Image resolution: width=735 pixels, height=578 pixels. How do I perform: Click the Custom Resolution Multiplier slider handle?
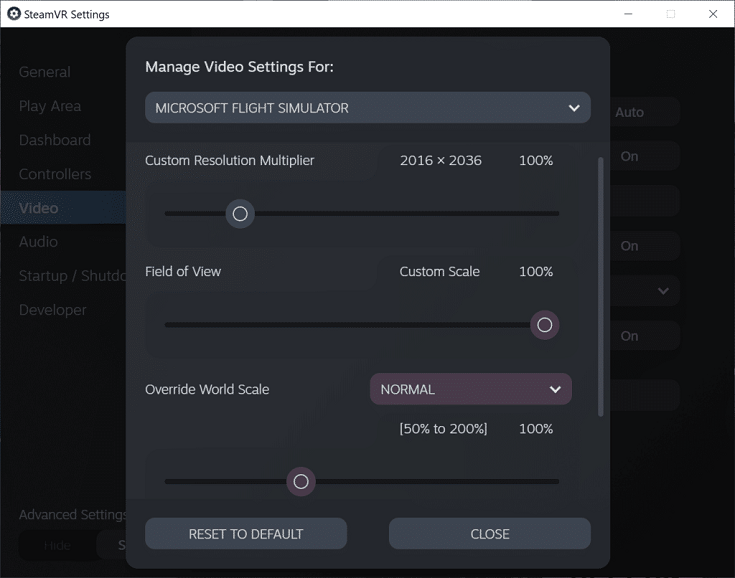coord(240,214)
